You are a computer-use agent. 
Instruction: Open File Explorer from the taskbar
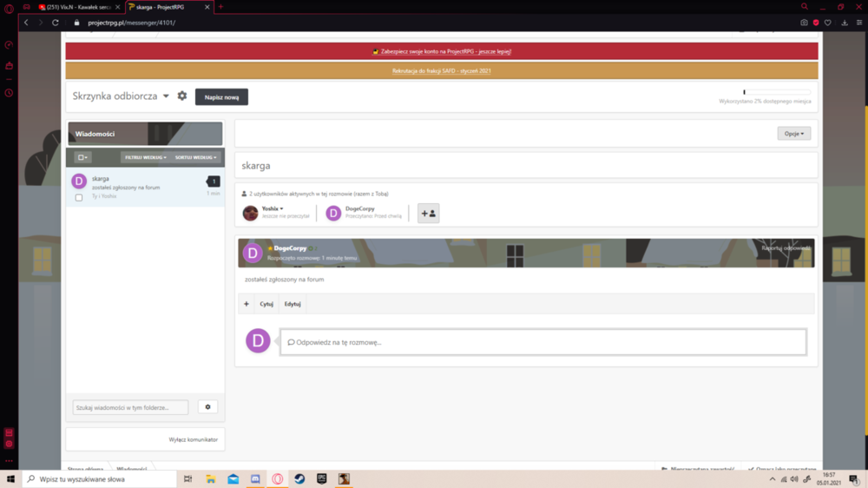pos(210,479)
